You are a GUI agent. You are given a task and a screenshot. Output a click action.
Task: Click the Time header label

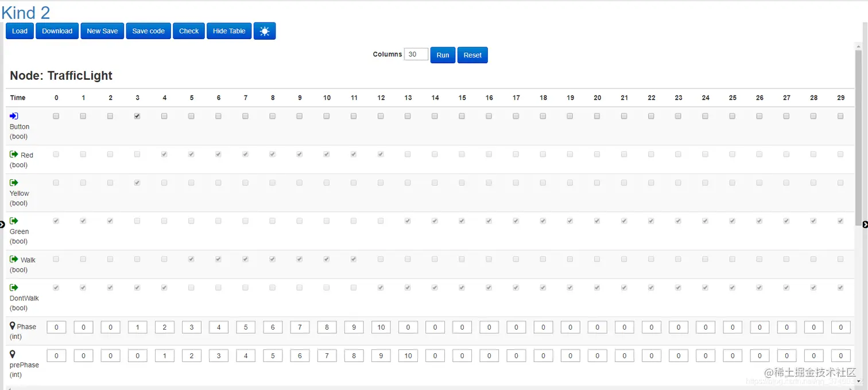pyautogui.click(x=18, y=98)
